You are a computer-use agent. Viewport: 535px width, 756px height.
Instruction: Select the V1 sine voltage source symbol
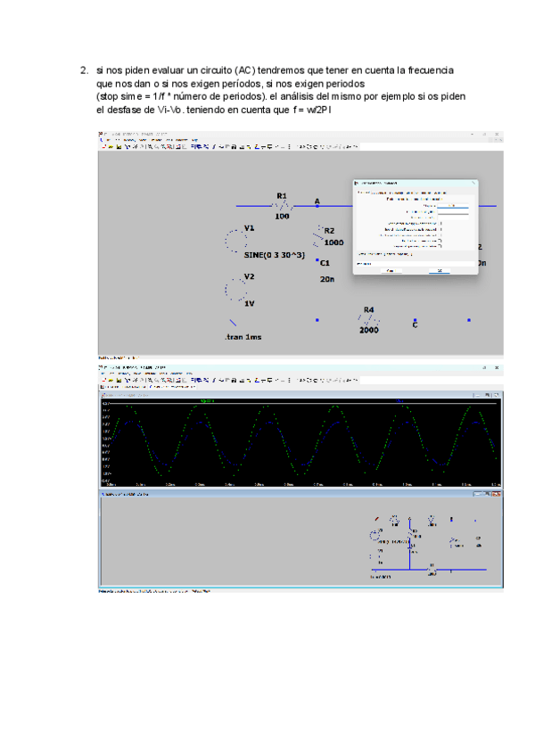tap(234, 242)
